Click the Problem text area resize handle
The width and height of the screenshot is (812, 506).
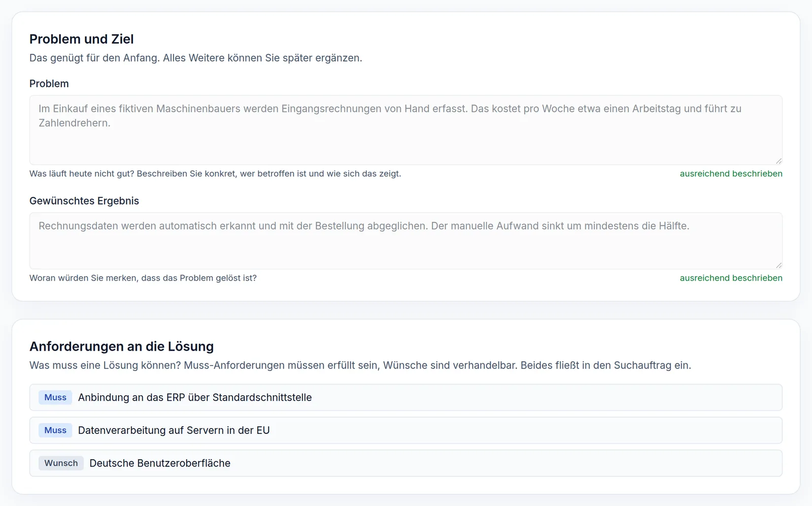[x=779, y=161]
